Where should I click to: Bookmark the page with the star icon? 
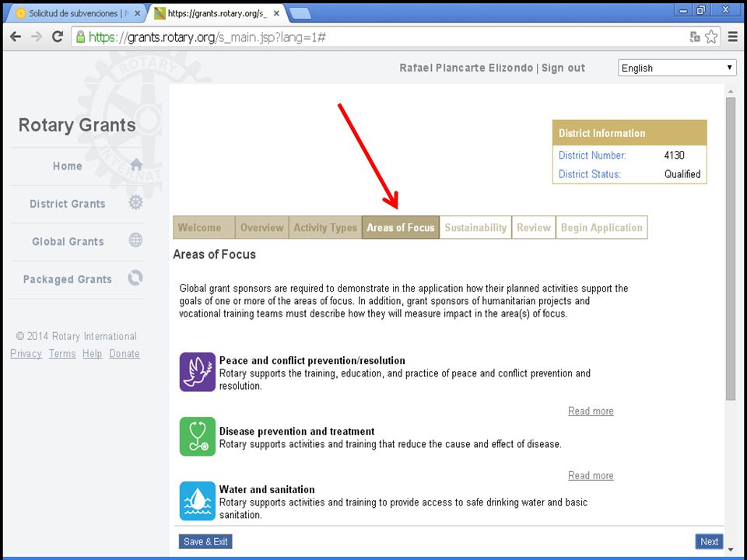coord(710,37)
